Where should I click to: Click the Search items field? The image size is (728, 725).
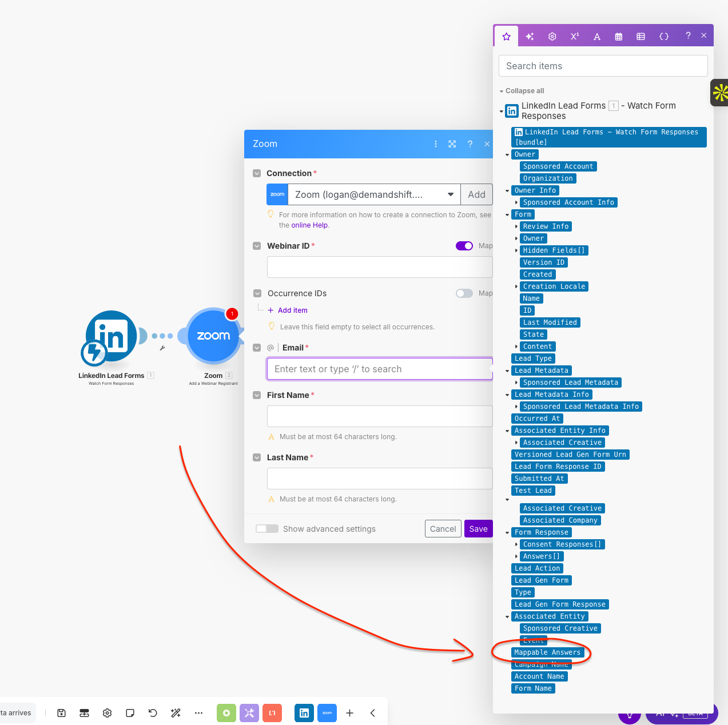point(603,66)
